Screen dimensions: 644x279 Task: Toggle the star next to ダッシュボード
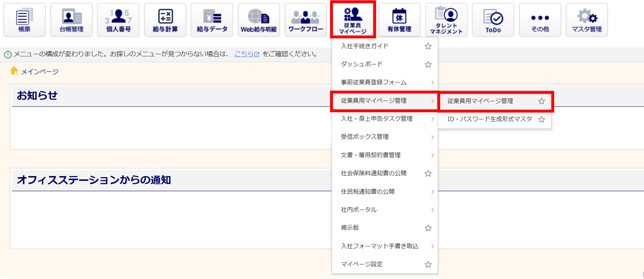pyautogui.click(x=428, y=65)
